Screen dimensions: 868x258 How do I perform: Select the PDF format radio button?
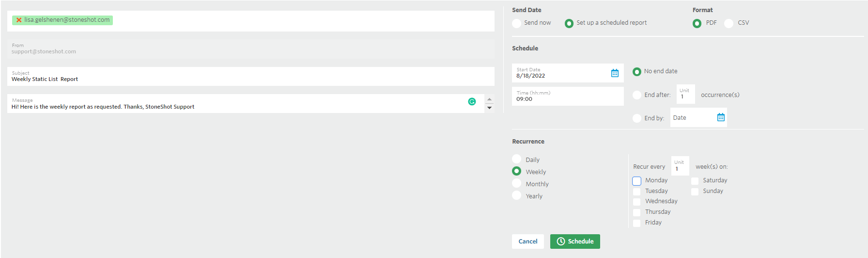(x=697, y=23)
